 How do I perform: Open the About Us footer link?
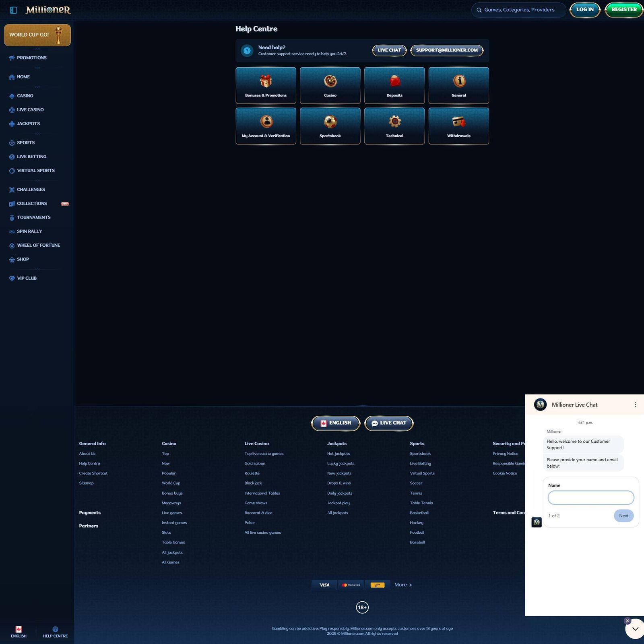87,454
